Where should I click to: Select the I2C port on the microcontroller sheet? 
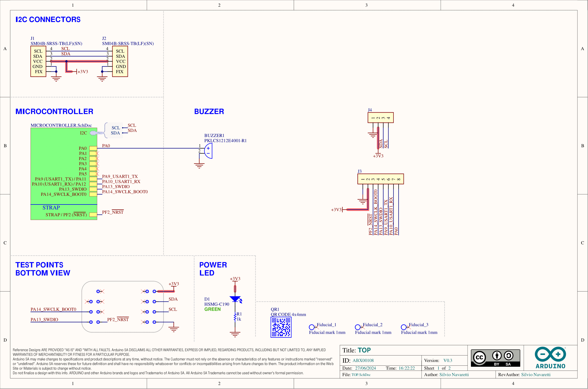(x=93, y=133)
